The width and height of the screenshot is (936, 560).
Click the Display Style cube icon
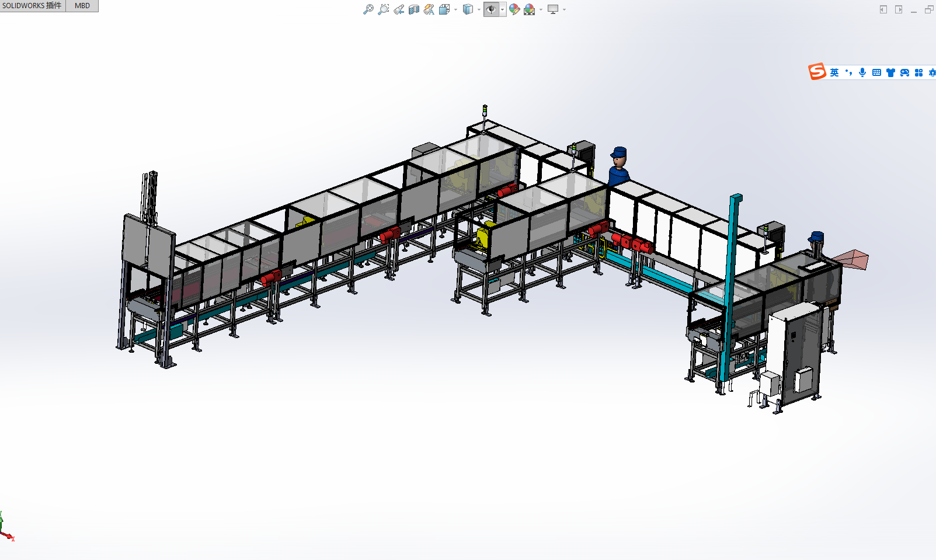click(468, 9)
